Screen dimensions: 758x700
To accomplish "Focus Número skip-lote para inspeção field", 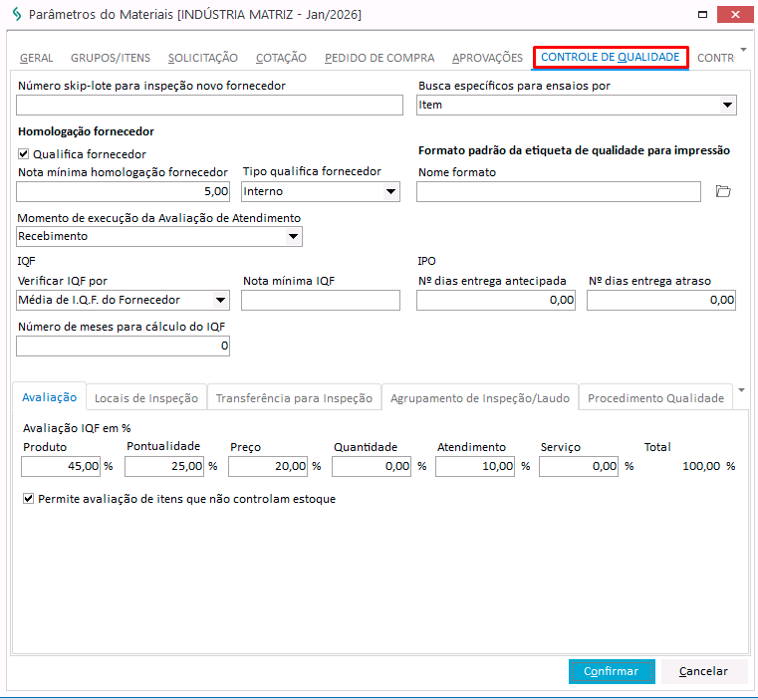I will pos(209,105).
